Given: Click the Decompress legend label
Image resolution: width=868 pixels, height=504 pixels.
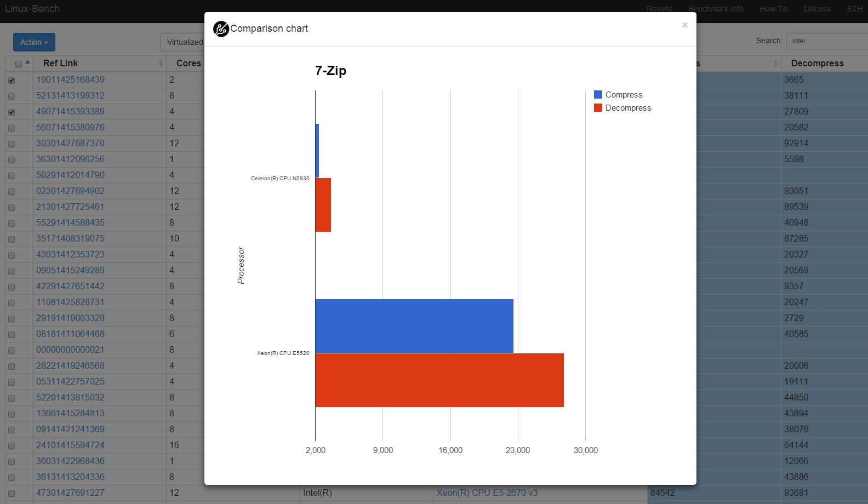Looking at the screenshot, I should click(x=628, y=108).
